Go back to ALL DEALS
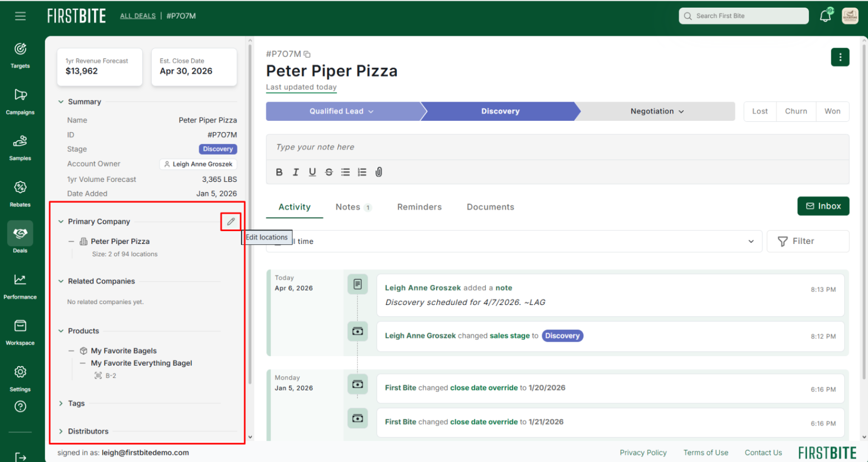This screenshot has width=868, height=462. 138,16
